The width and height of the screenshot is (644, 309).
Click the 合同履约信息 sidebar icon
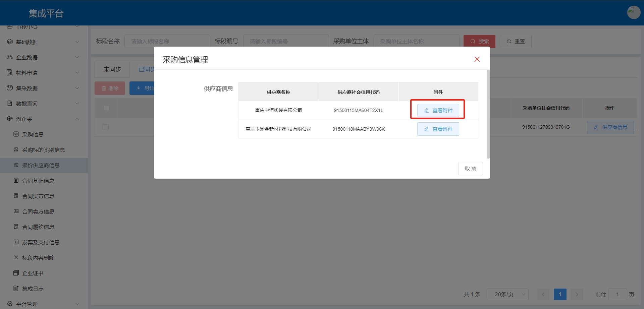pyautogui.click(x=16, y=227)
